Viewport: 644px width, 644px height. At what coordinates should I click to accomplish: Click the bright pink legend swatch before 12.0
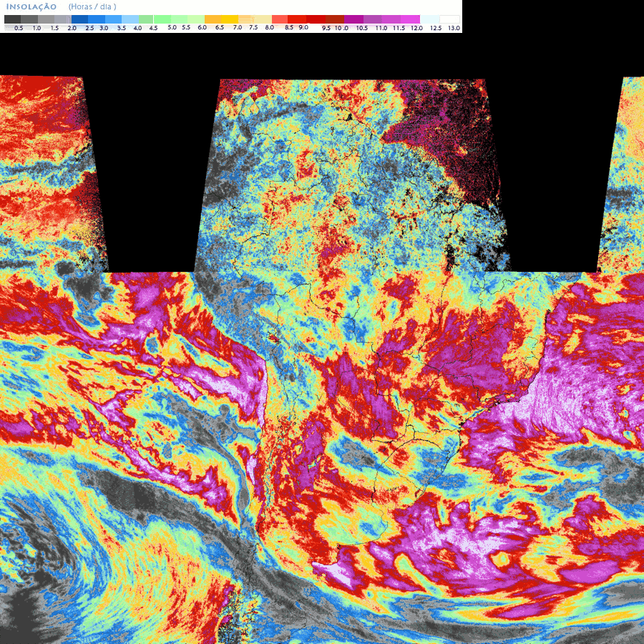point(410,19)
